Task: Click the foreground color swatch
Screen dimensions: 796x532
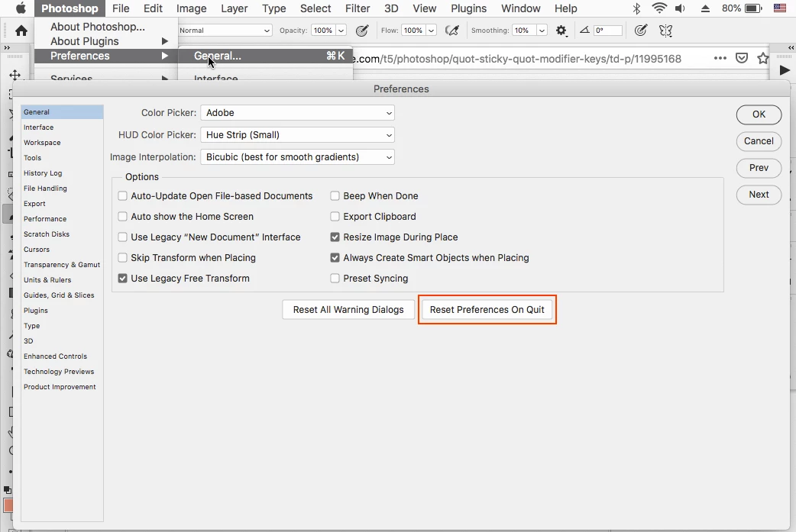Action: click(x=8, y=505)
